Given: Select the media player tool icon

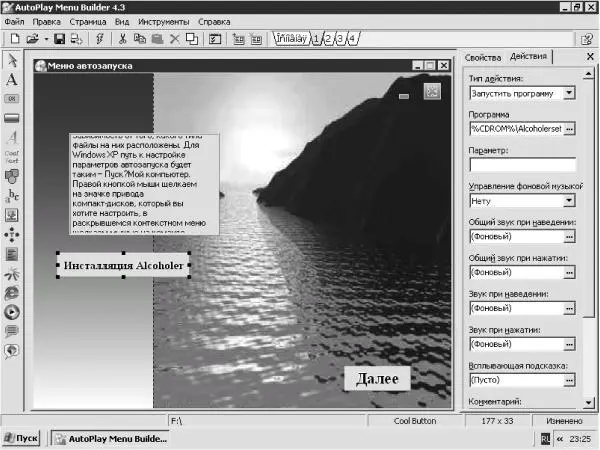Looking at the screenshot, I should [12, 311].
